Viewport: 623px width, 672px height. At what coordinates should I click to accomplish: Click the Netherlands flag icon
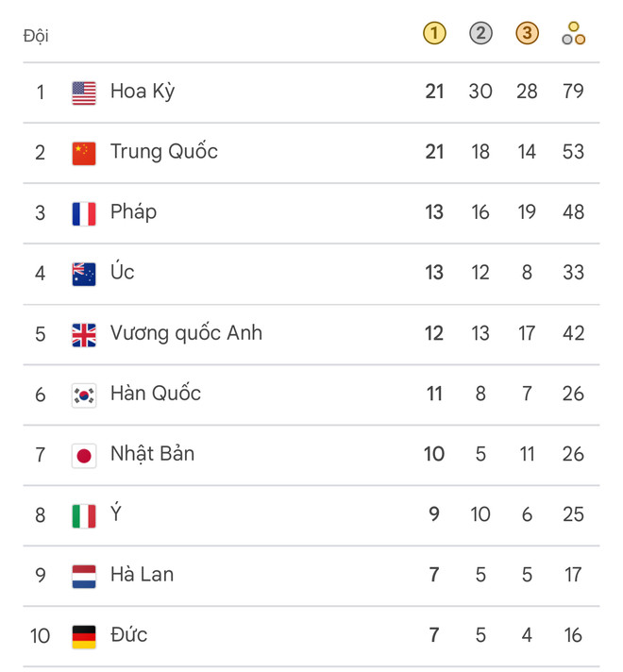point(84,576)
